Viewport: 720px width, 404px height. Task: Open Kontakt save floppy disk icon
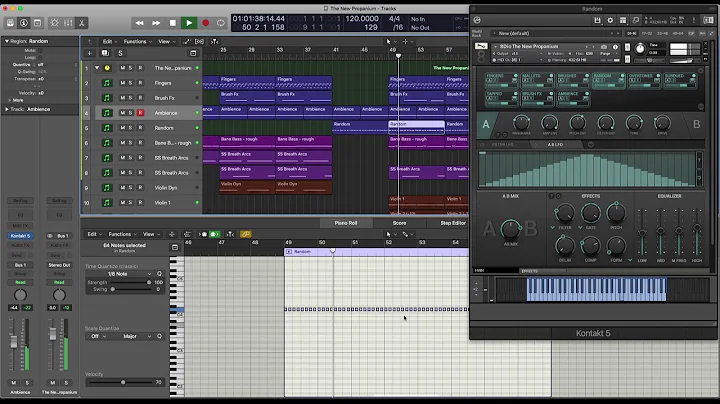597,20
